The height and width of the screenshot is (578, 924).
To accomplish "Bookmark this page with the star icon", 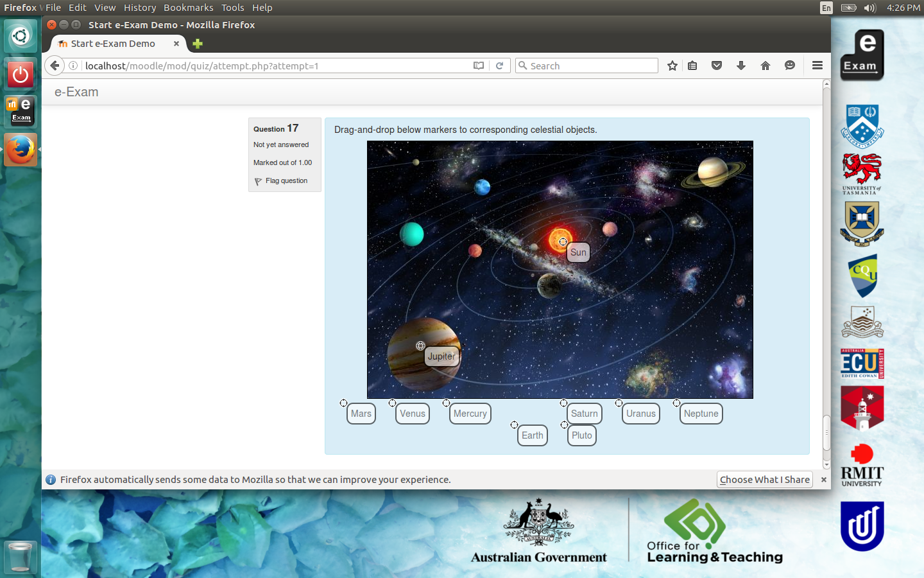I will click(672, 66).
